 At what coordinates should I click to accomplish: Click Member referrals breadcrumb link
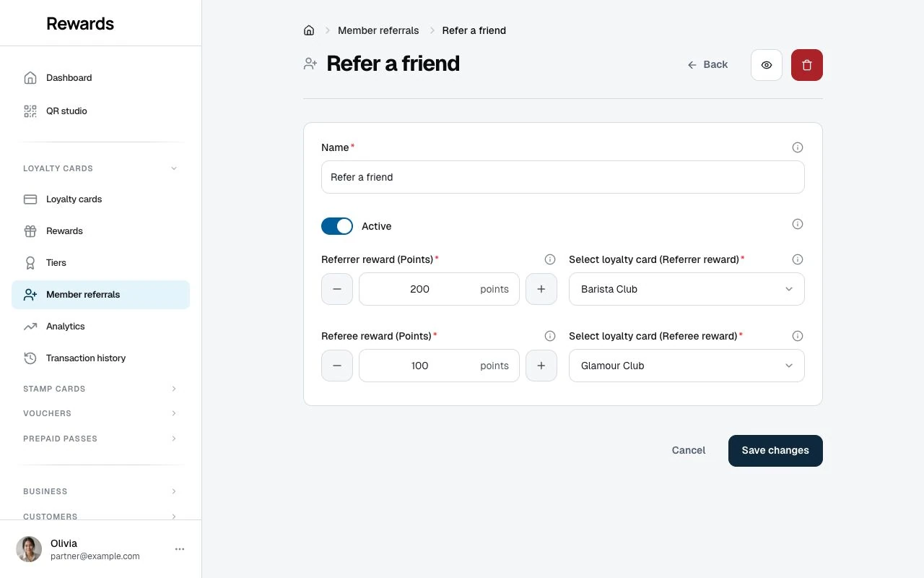[378, 30]
